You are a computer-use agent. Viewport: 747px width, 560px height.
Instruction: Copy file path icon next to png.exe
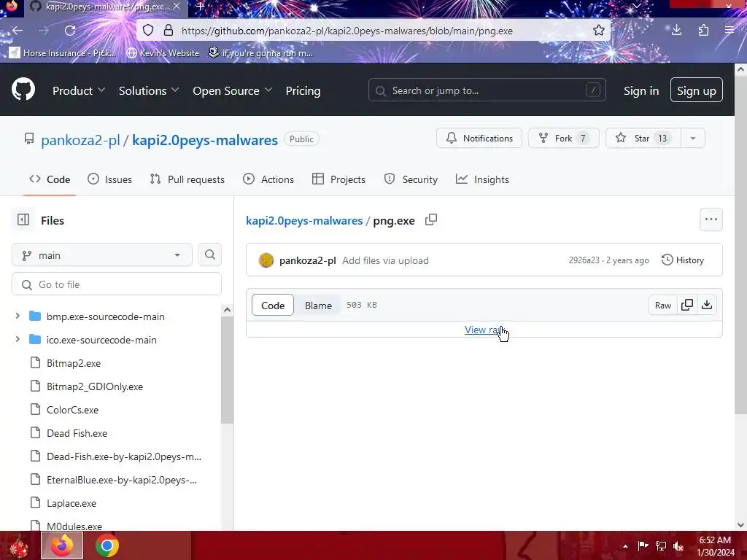point(430,219)
